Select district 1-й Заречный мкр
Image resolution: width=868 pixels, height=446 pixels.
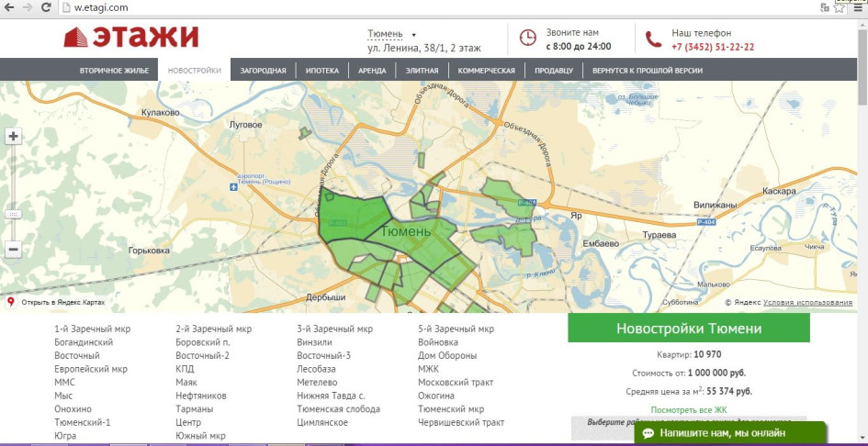(x=93, y=329)
